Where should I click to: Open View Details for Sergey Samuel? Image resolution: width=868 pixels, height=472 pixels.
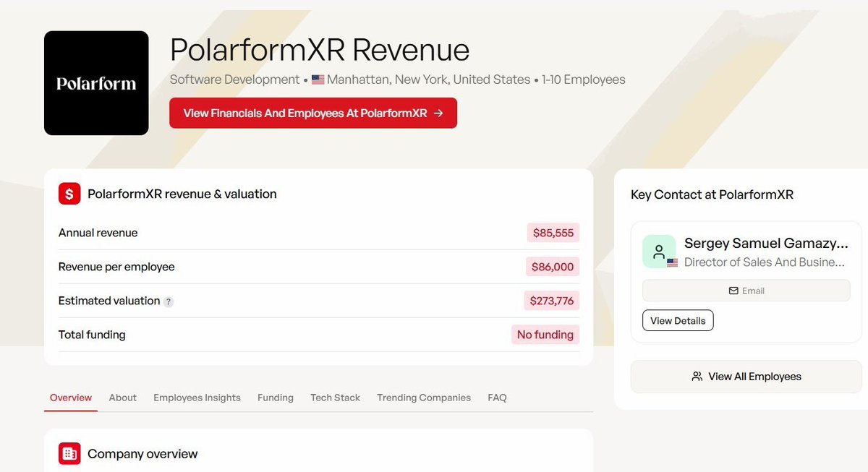pos(678,321)
